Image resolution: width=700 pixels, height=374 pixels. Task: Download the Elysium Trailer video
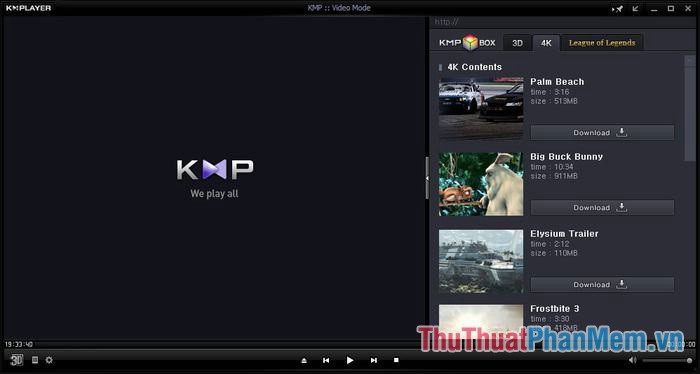(x=602, y=284)
